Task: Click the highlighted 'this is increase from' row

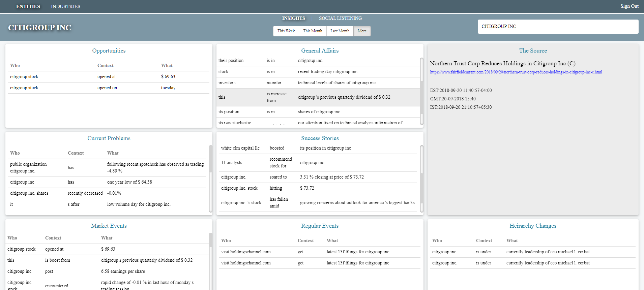Action: [x=318, y=97]
